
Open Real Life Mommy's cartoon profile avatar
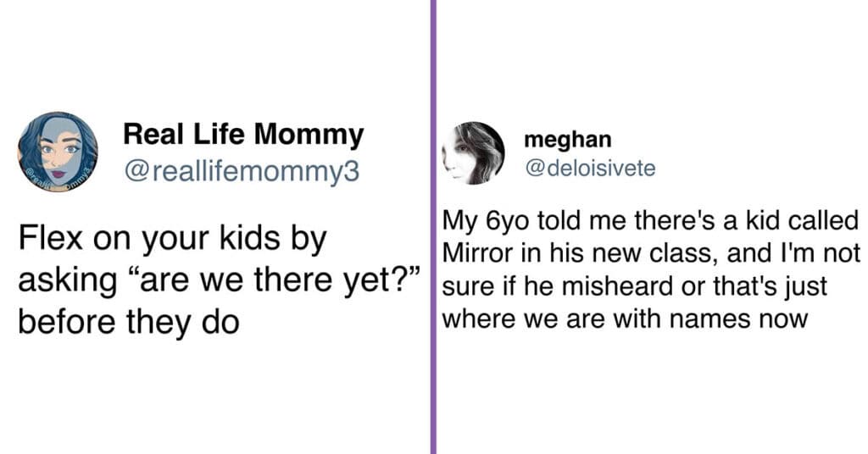point(58,152)
